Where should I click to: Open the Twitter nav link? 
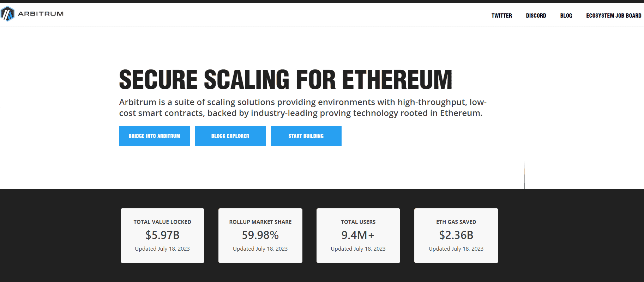501,16
